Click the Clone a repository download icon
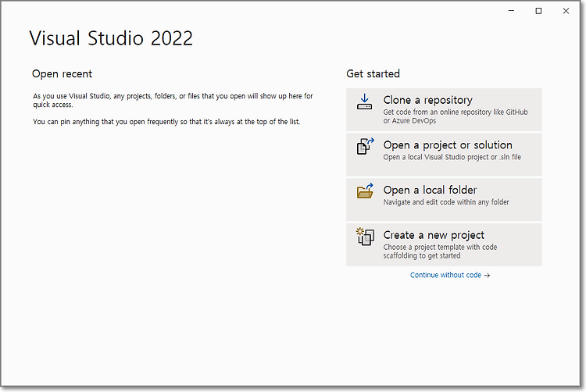This screenshot has width=586, height=392. (364, 102)
